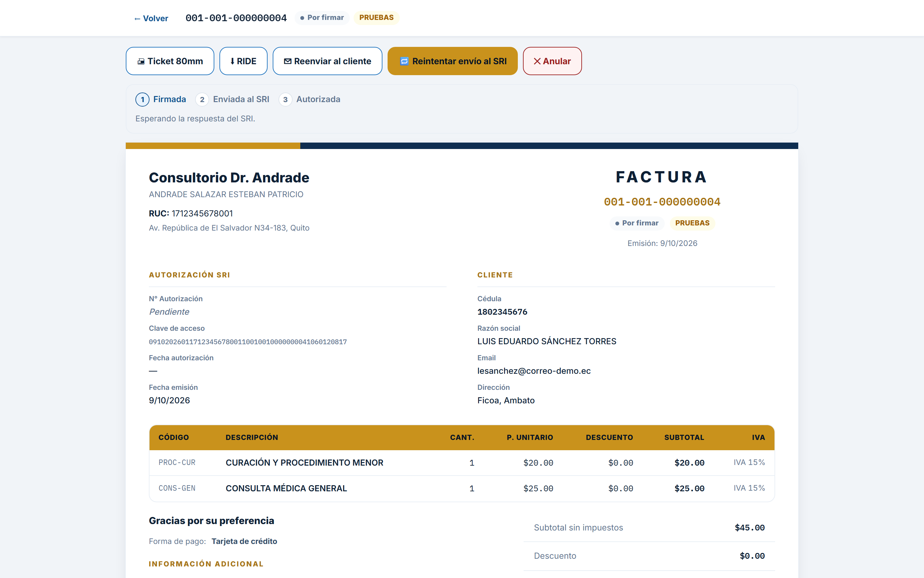Click IVA 15% in the CONS-GEN row

pyautogui.click(x=749, y=488)
